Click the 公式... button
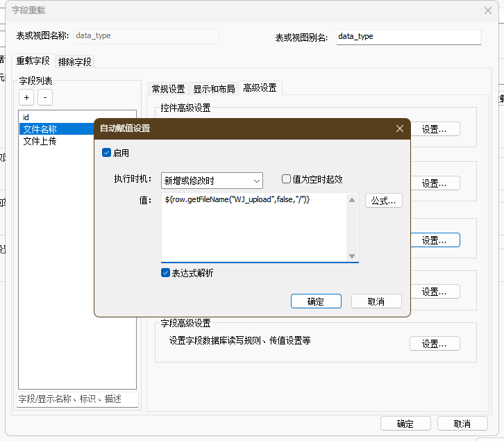This screenshot has width=504, height=441. pos(384,201)
